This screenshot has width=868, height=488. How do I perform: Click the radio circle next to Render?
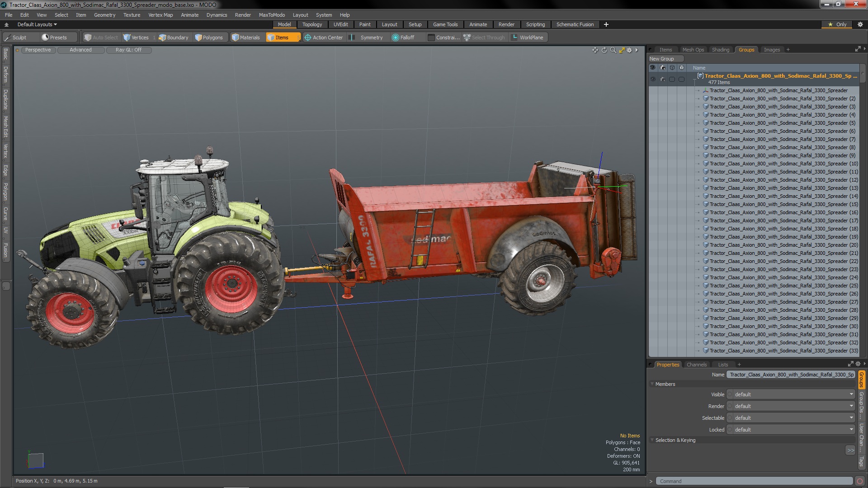(x=730, y=406)
